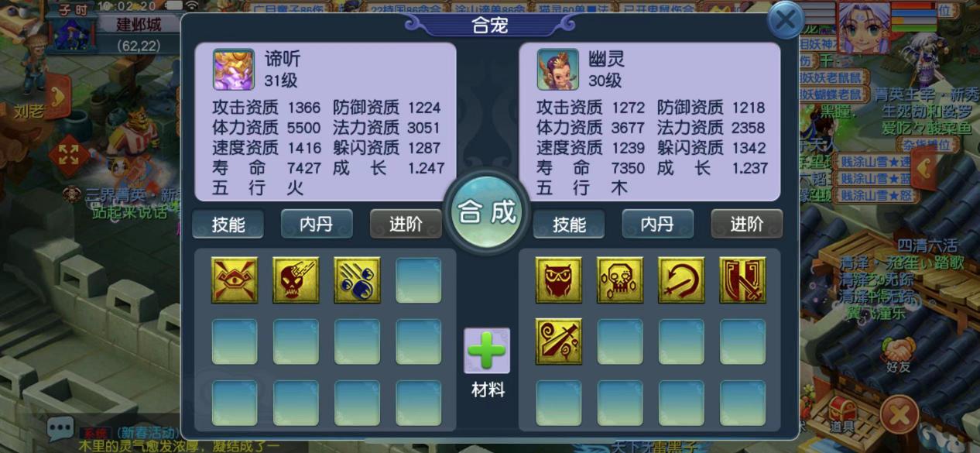
Task: Select the 幽灵 pet avatar
Action: click(x=558, y=70)
